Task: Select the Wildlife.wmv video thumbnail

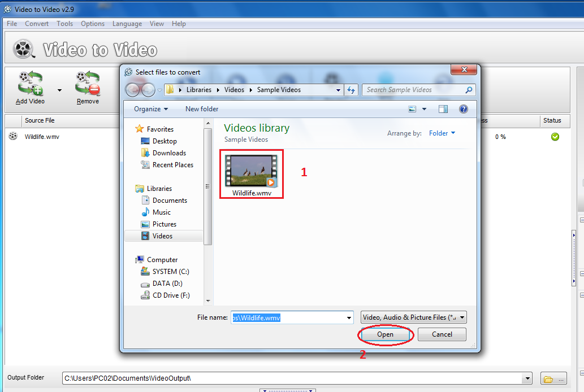Action: click(x=252, y=171)
